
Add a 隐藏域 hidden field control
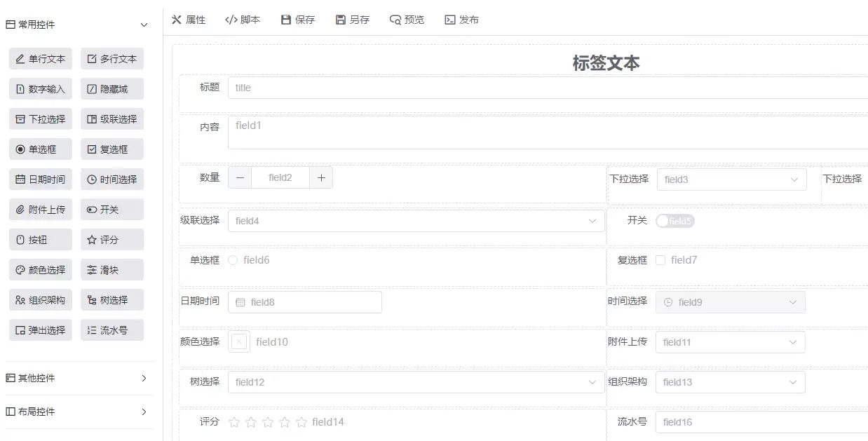coord(112,89)
